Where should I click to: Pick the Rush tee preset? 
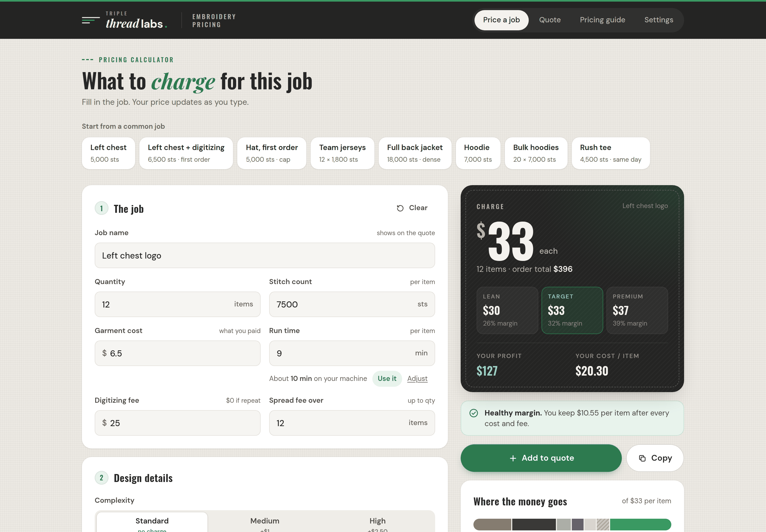[x=610, y=153]
